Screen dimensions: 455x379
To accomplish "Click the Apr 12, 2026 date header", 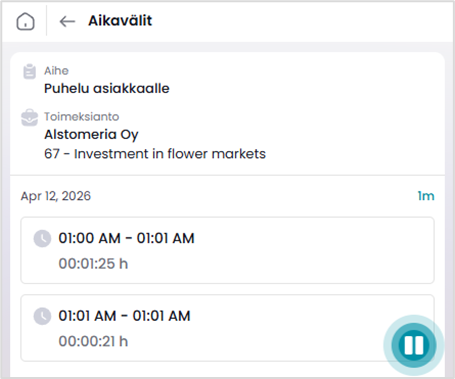I will 56,196.
